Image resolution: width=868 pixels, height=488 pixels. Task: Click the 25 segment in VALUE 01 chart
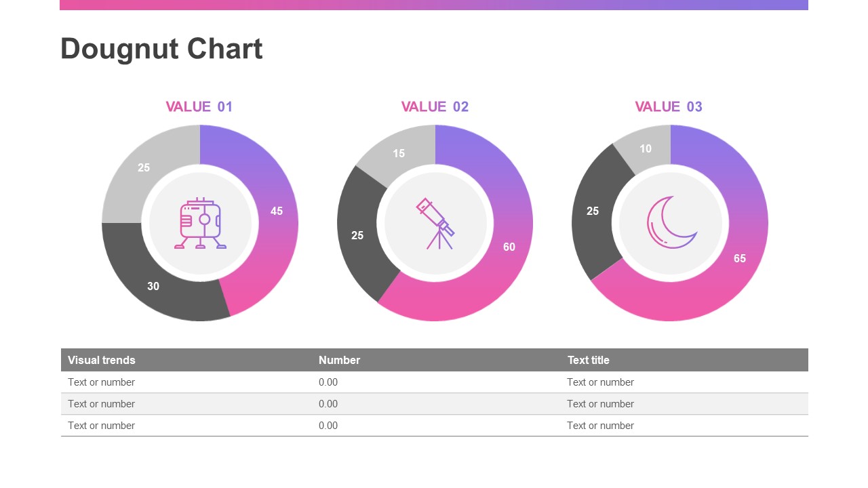(144, 167)
